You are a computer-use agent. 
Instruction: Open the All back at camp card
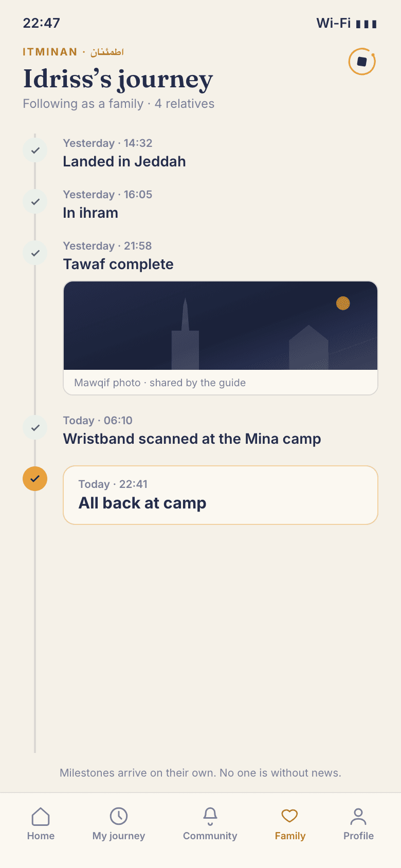click(x=221, y=495)
